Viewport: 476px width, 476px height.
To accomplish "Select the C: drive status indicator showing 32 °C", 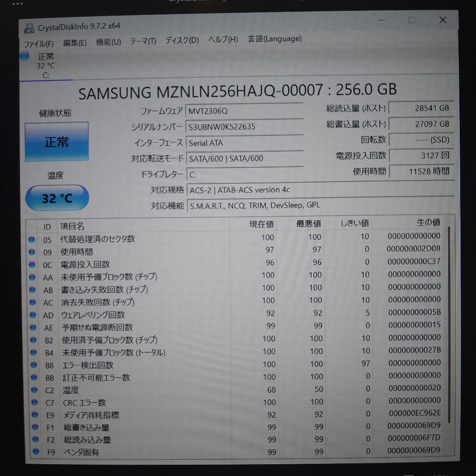I will pyautogui.click(x=44, y=65).
